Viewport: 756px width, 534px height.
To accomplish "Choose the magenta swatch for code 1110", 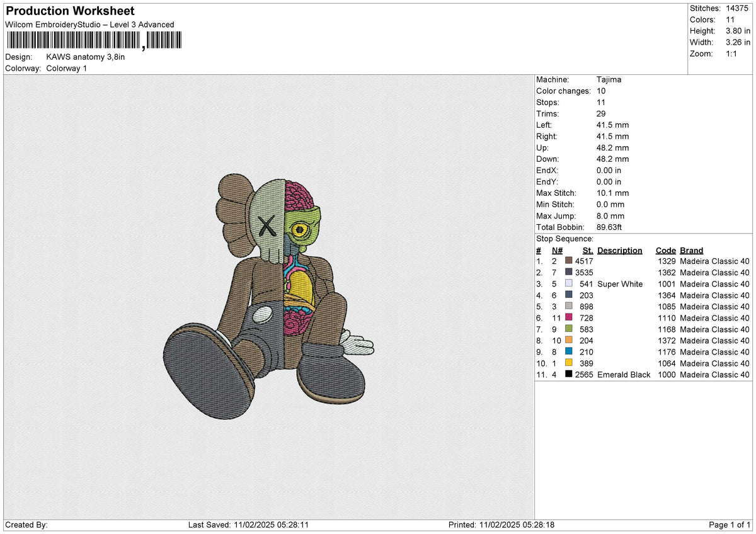I will pyautogui.click(x=569, y=318).
